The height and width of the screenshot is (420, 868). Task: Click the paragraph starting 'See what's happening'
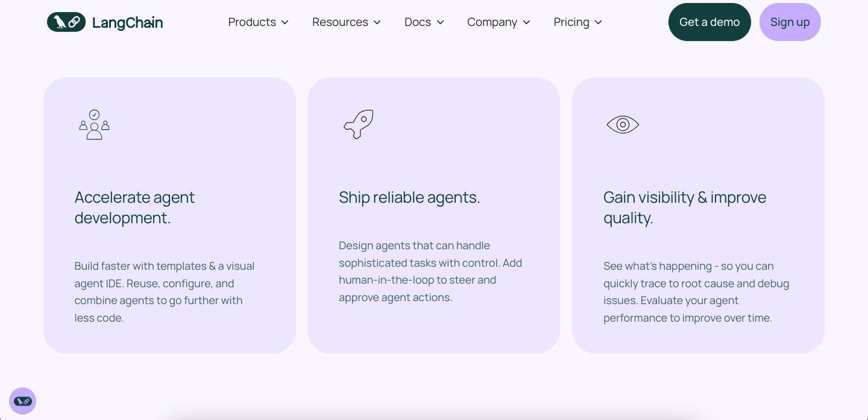pos(696,292)
